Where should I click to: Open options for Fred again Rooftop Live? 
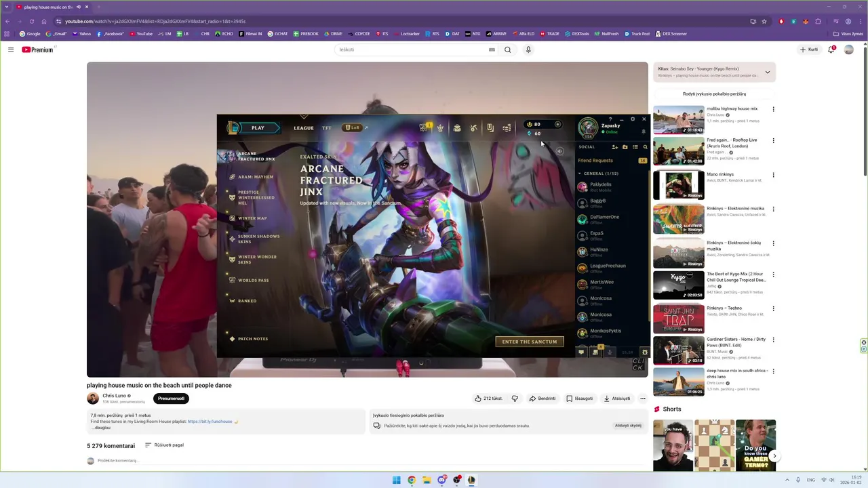tap(773, 140)
